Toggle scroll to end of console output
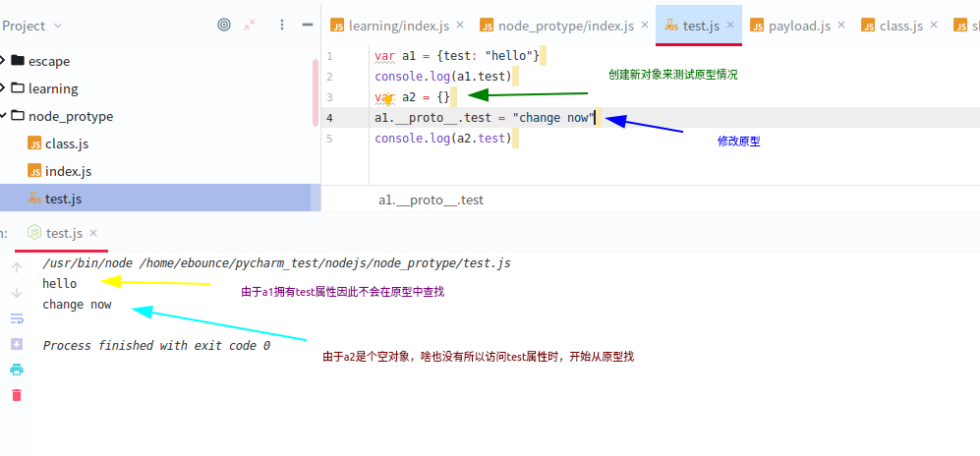The height and width of the screenshot is (456, 980). (x=16, y=344)
